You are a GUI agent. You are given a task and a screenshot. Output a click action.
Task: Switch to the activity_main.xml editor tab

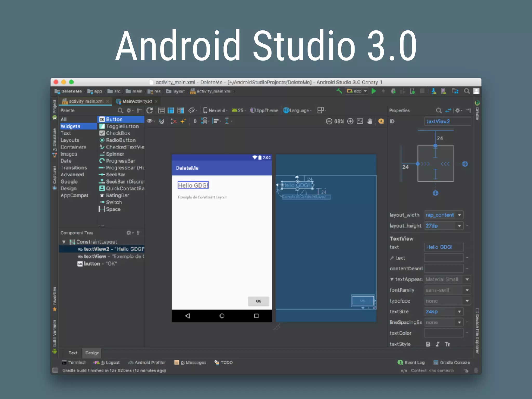86,101
